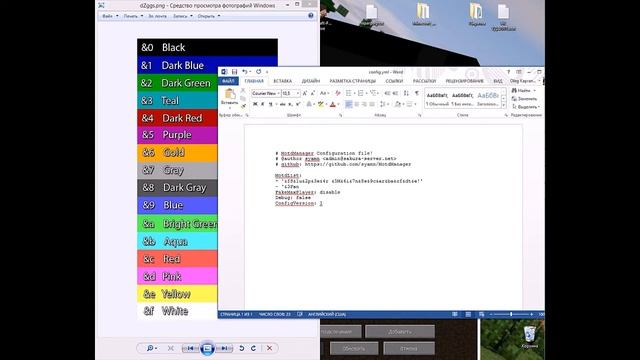Start slideshow in photo viewer
Image resolution: width=640 pixels, height=360 pixels.
(207, 348)
